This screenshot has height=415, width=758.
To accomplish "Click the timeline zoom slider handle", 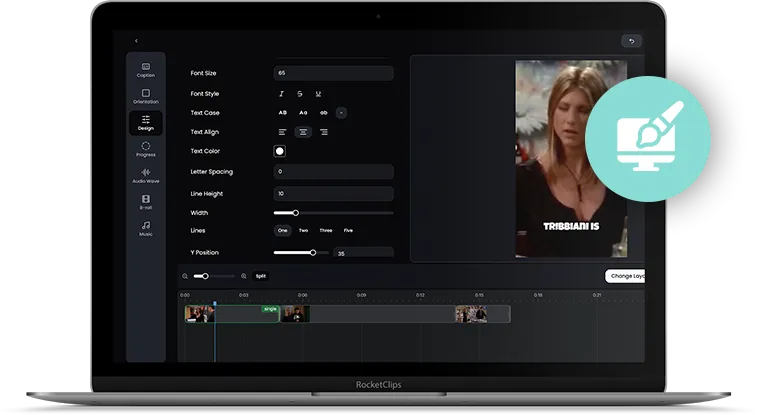I will pos(205,276).
